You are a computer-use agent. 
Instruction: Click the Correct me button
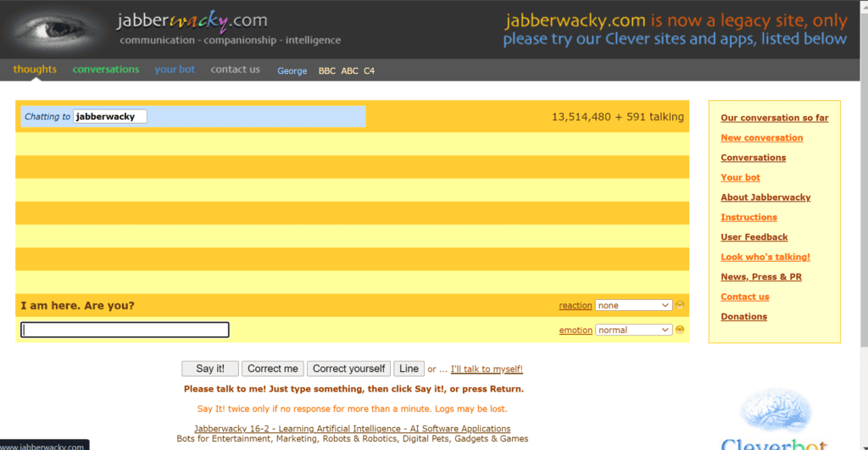[x=273, y=369]
